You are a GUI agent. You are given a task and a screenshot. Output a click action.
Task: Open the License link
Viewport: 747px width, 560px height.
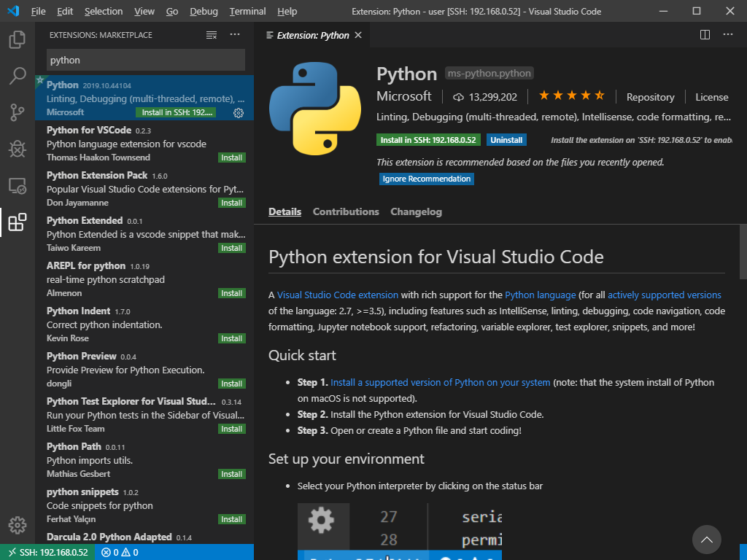pyautogui.click(x=712, y=97)
